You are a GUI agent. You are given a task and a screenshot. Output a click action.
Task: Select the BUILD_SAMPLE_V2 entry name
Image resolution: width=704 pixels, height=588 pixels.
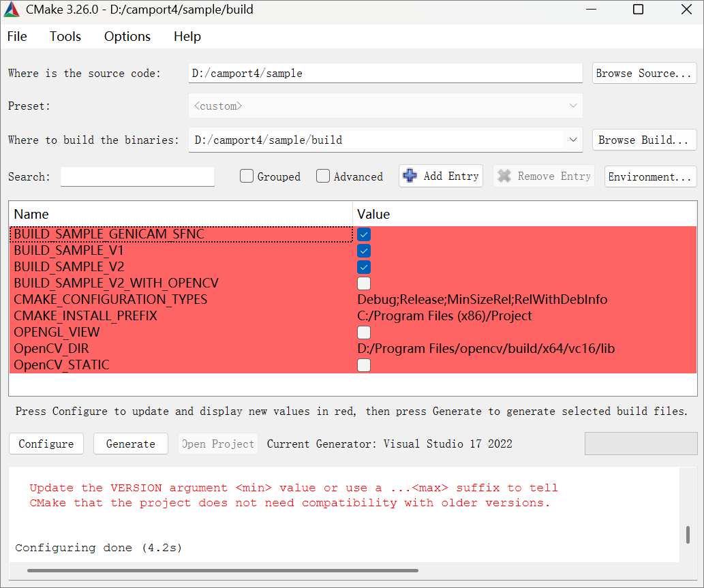pyautogui.click(x=69, y=267)
